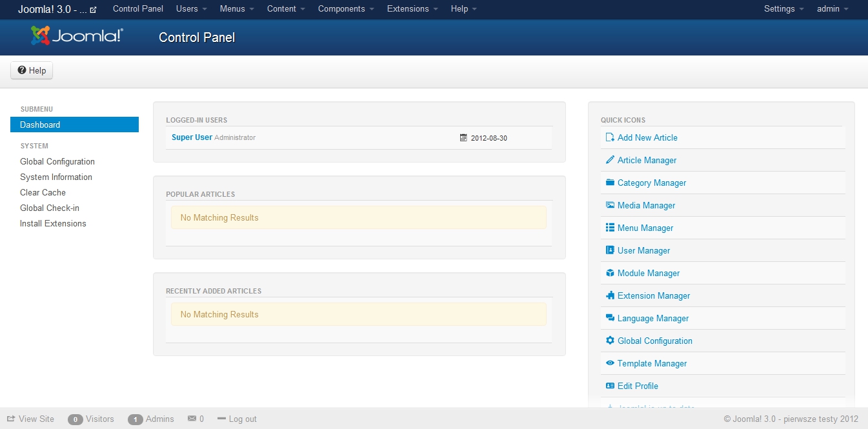868x429 pixels.
Task: Select Dashboard in the submenu
Action: click(x=74, y=125)
